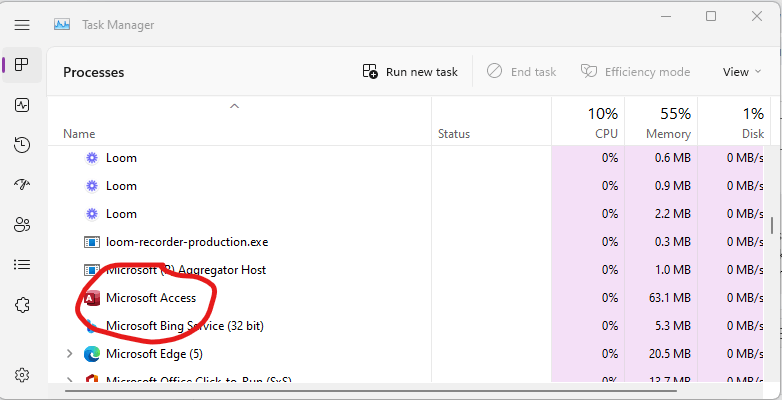Click the 63.1 MB memory value
Screen dimensions: 782x400
pyautogui.click(x=671, y=298)
